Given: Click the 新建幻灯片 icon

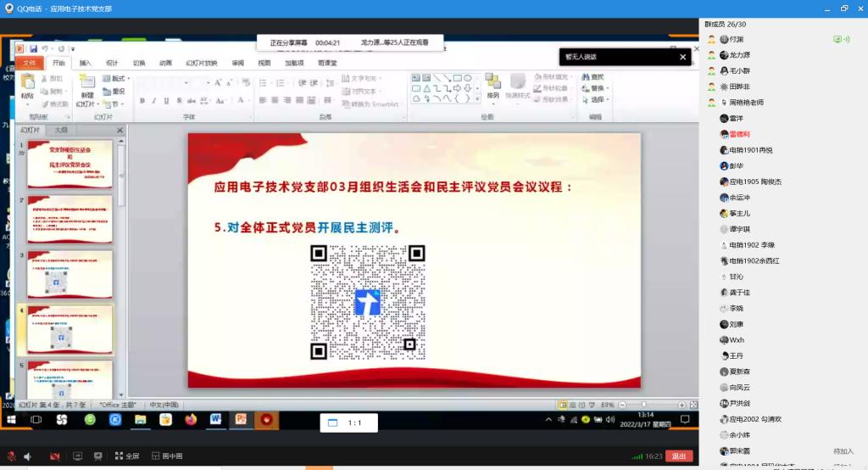Looking at the screenshot, I should 86,84.
